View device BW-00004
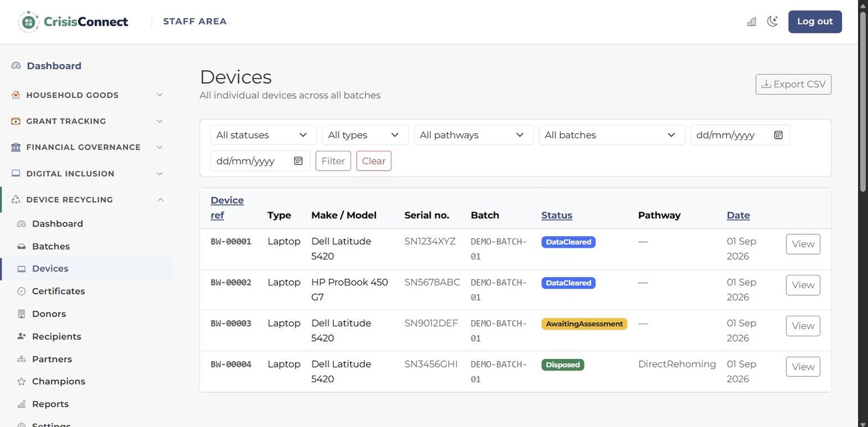 tap(803, 367)
